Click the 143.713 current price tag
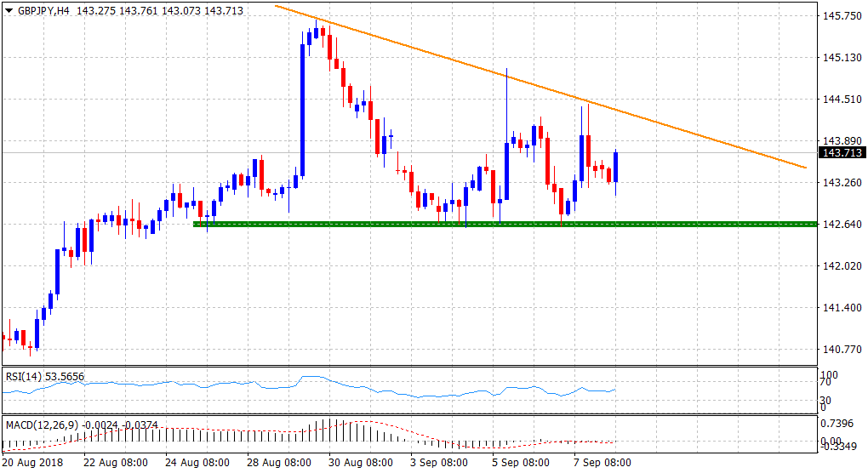The height and width of the screenshot is (473, 868). point(842,152)
